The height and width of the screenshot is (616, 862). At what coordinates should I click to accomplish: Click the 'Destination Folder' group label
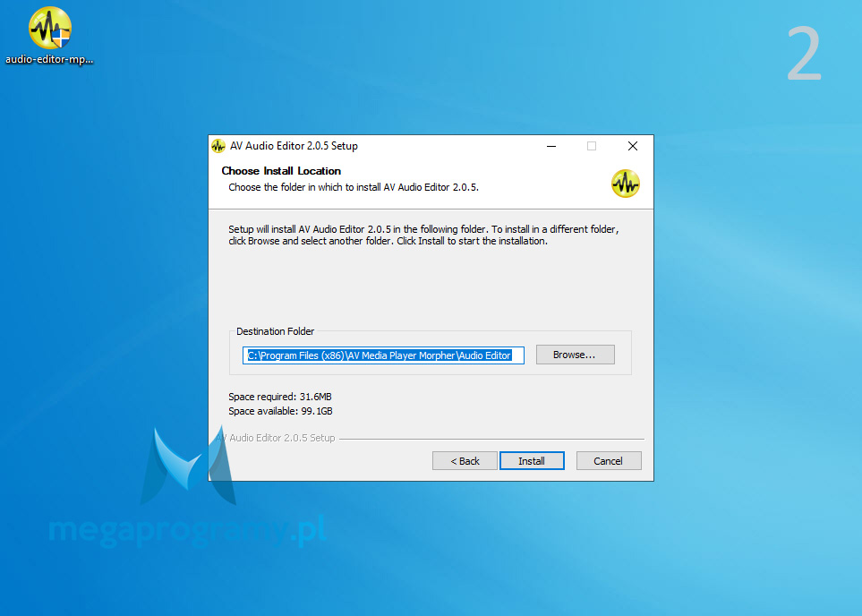tap(275, 331)
